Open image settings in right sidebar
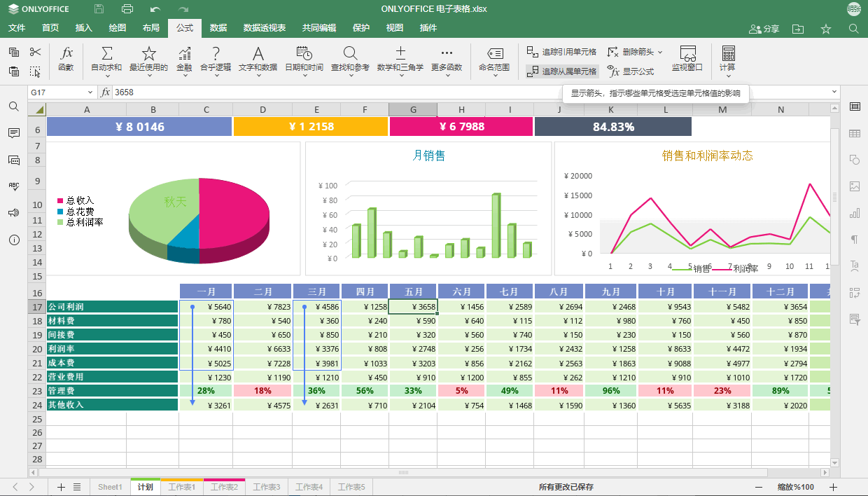This screenshot has width=868, height=496. (x=855, y=186)
